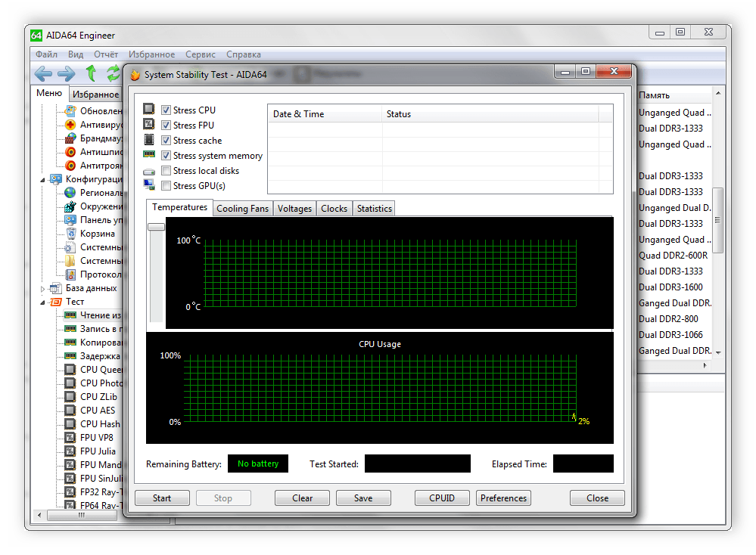Image resolution: width=756 pixels, height=555 pixels.
Task: Click the right list scrollbar thumb
Action: 718,220
